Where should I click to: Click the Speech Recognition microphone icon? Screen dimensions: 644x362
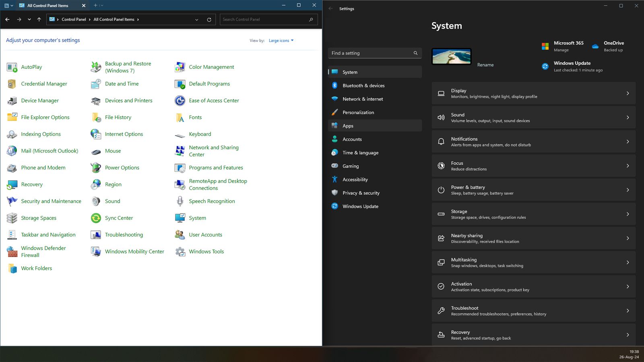pyautogui.click(x=180, y=201)
